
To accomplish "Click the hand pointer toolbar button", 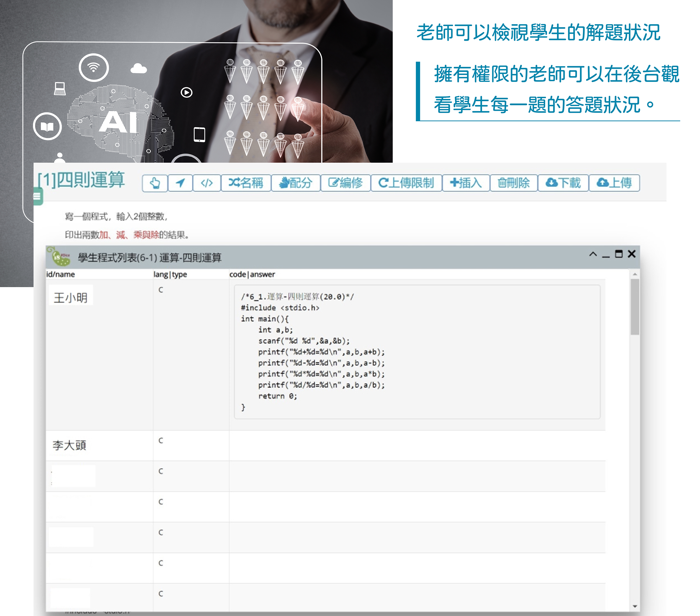I will tap(155, 183).
